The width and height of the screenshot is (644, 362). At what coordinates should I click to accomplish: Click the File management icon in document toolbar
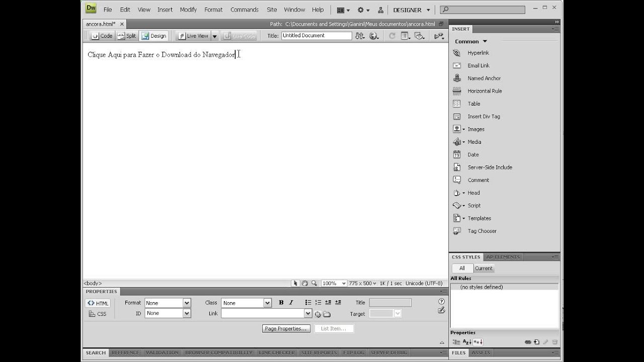(360, 36)
